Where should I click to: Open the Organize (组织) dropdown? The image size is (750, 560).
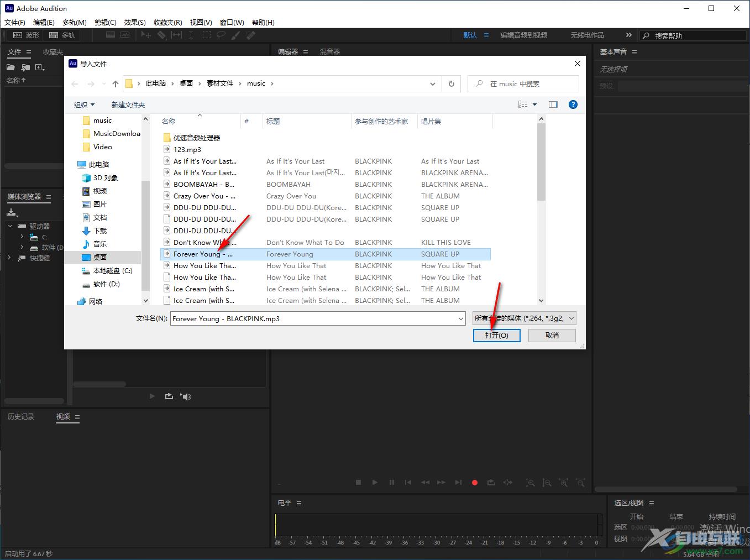point(84,104)
